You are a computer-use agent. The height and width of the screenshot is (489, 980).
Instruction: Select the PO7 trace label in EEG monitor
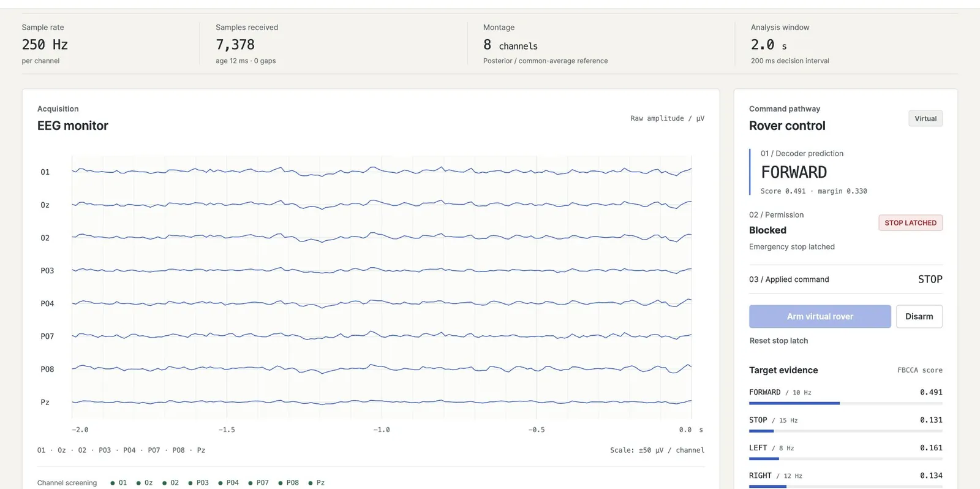click(x=47, y=336)
